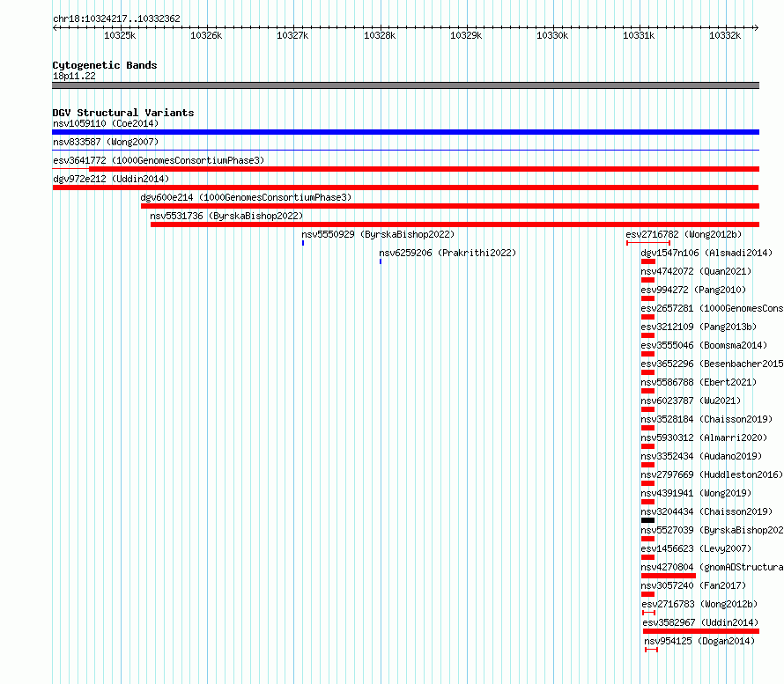Click nsv5586788 (Ebert2021) label

click(x=699, y=382)
